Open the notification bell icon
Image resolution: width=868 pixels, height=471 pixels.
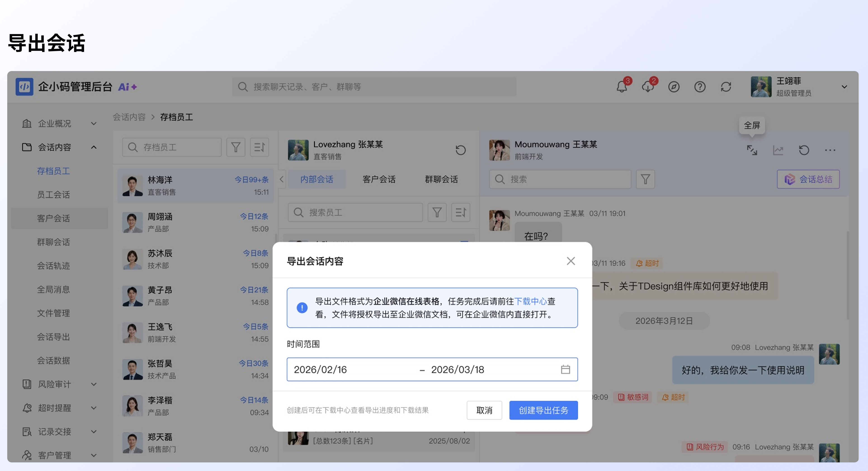click(x=622, y=87)
